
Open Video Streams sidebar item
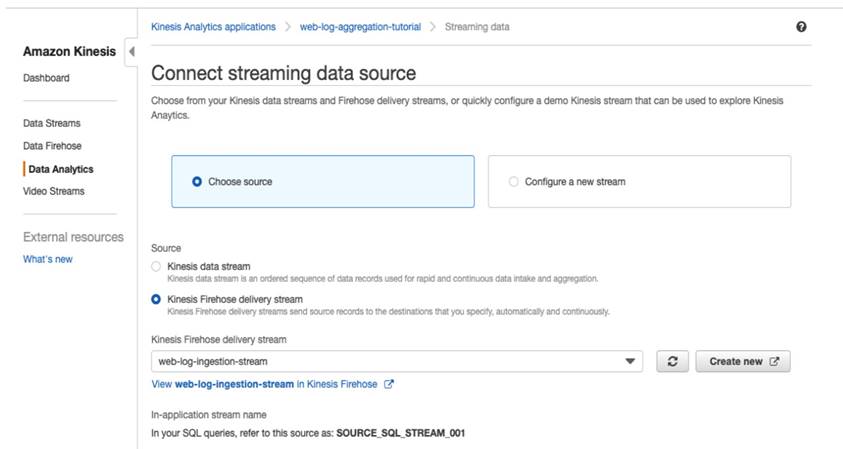coord(54,191)
